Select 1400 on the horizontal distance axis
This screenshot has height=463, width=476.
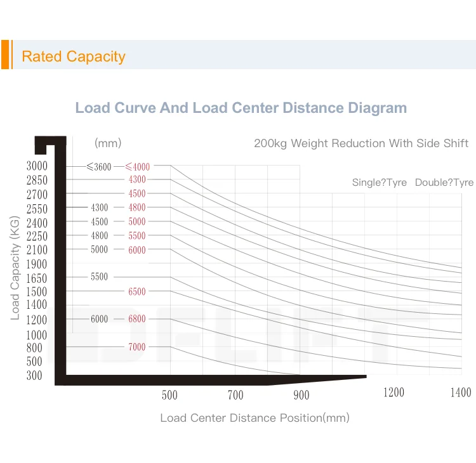tap(461, 393)
